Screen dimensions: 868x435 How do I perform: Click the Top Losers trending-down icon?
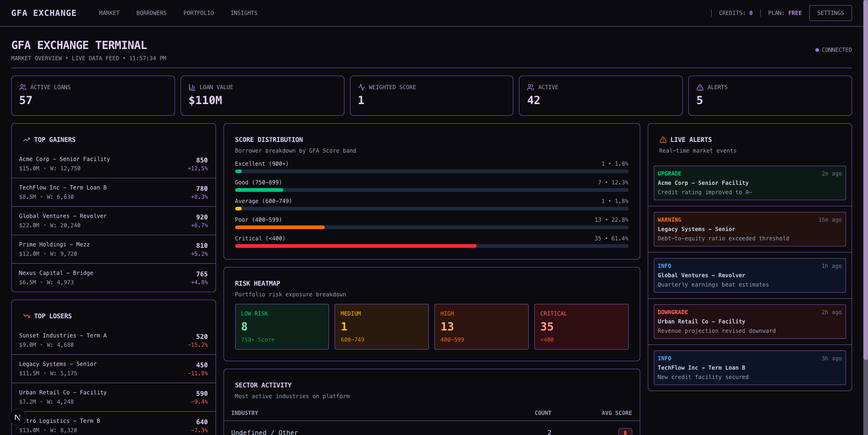[x=26, y=316]
